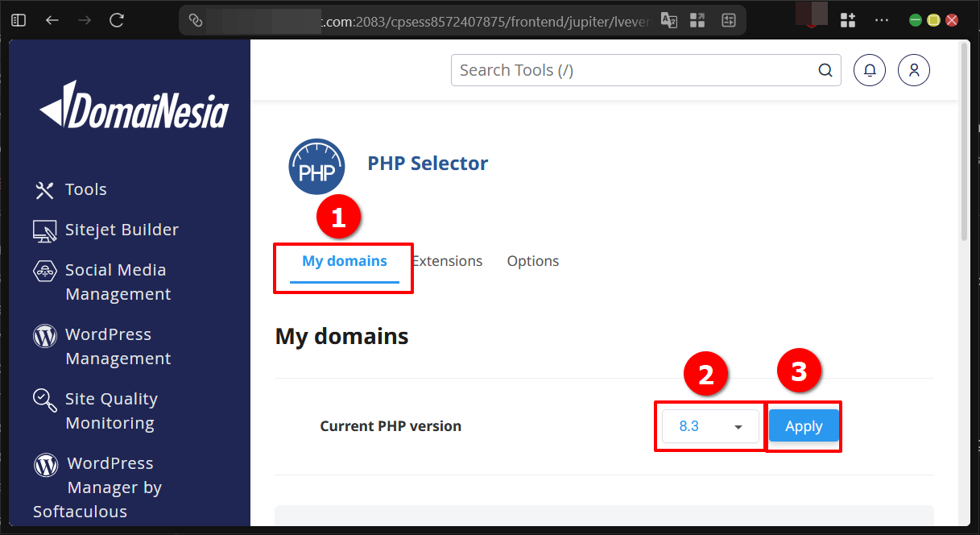Switch to the Options tab
Viewport: 980px width, 535px height.
click(532, 260)
